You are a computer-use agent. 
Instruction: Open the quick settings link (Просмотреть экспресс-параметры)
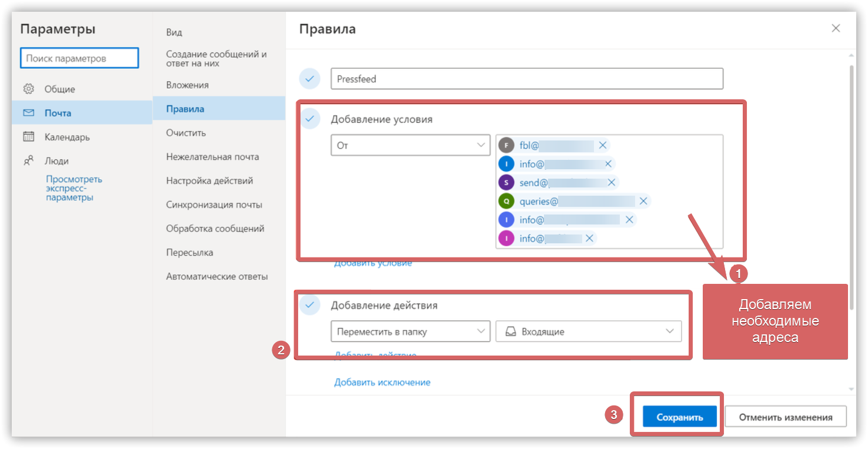(74, 189)
